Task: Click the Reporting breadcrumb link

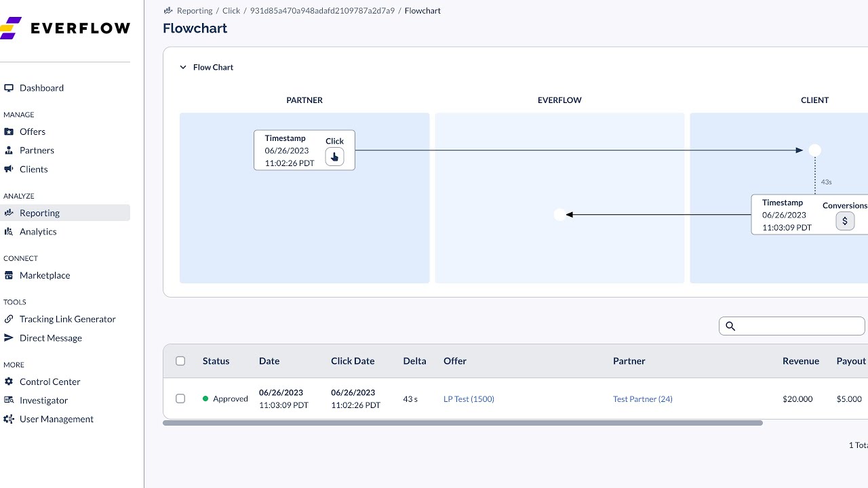Action: (195, 11)
